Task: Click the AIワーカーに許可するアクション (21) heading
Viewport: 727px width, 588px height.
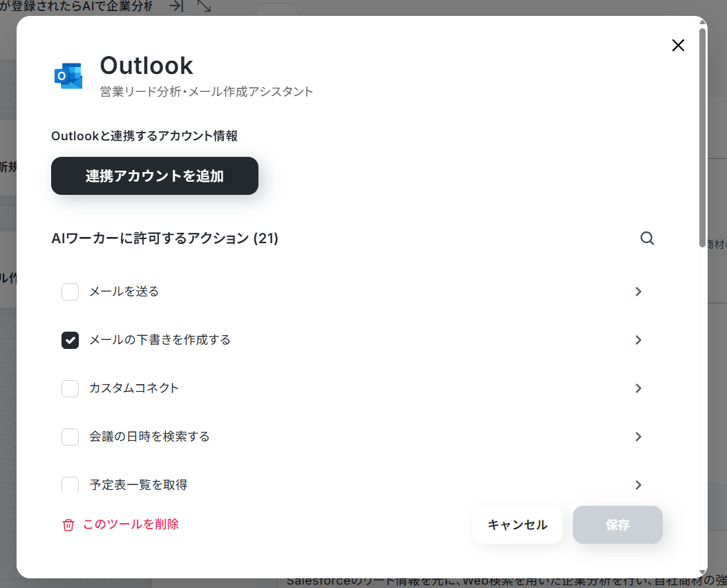Action: tap(164, 238)
